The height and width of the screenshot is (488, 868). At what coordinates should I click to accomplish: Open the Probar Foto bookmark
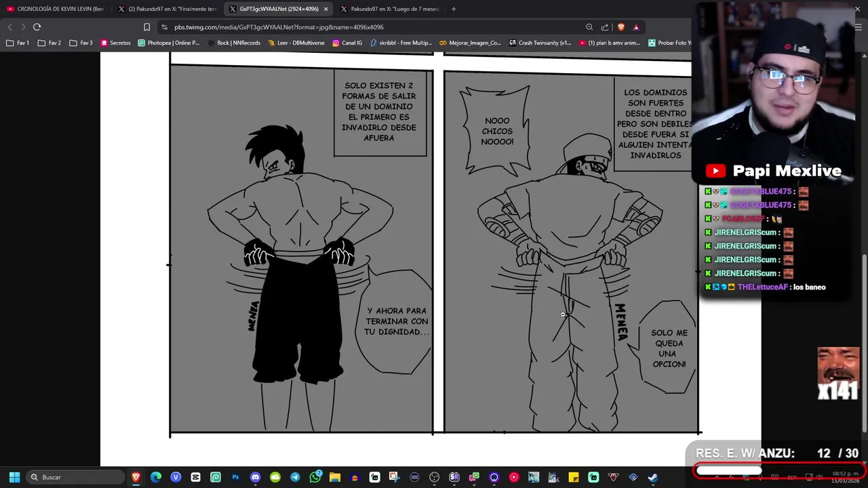pyautogui.click(x=670, y=43)
